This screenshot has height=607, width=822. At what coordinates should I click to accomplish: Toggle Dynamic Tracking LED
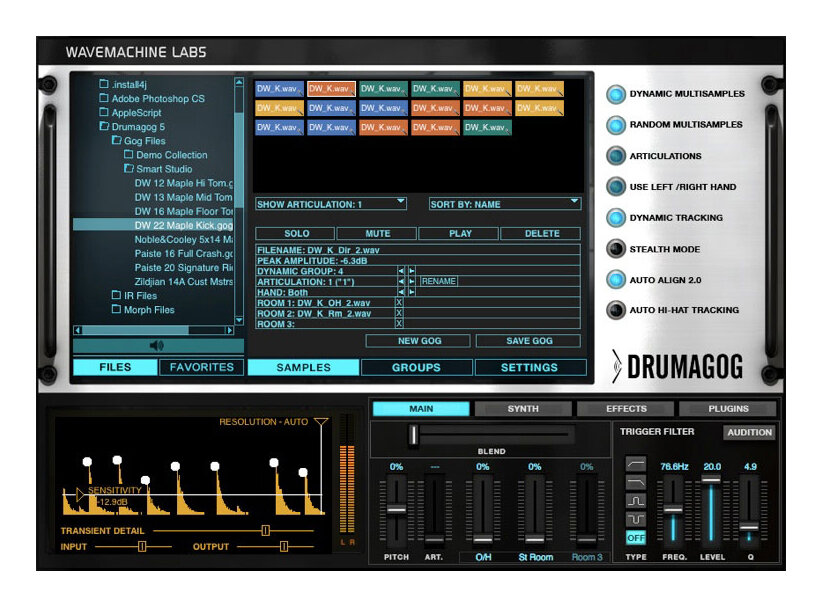pos(616,218)
